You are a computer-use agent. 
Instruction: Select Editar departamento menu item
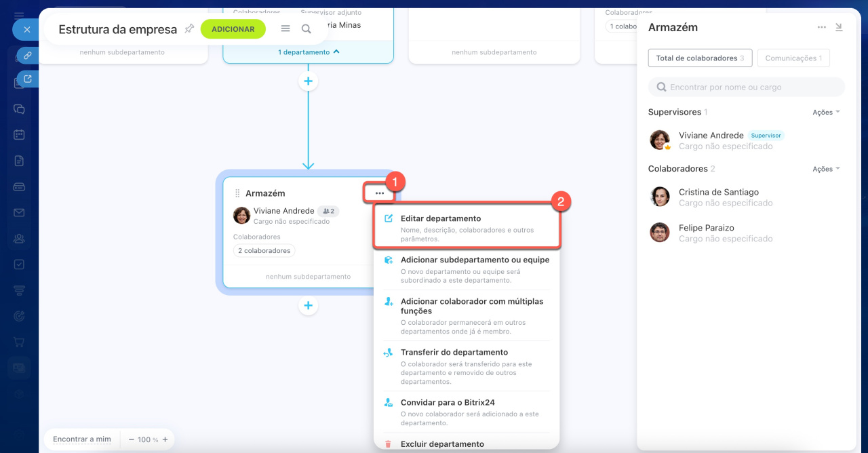tap(441, 218)
